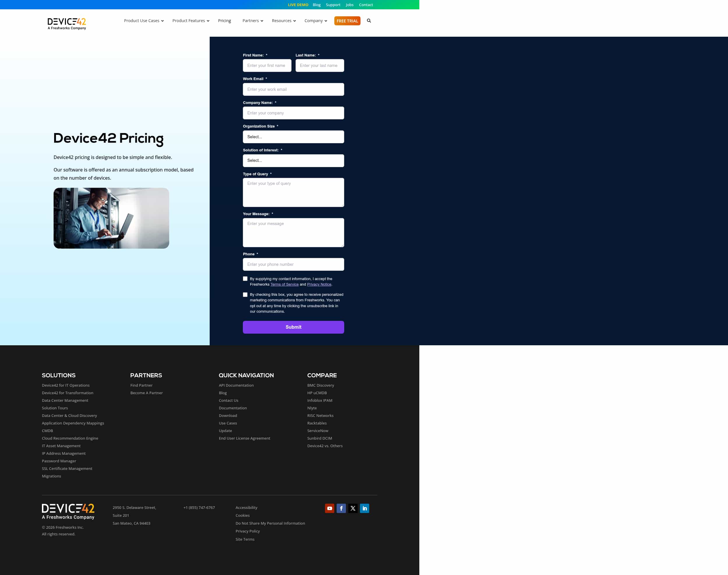728x575 pixels.
Task: Call the +1 (855) 747-6767 number
Action: [199, 507]
